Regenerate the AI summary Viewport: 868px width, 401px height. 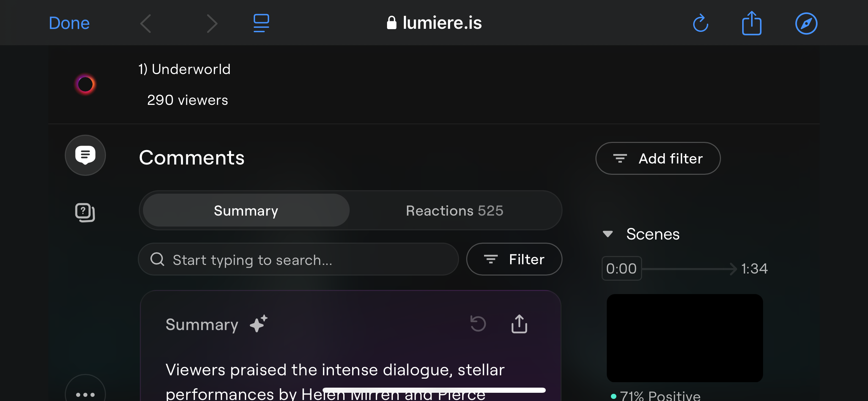click(478, 324)
